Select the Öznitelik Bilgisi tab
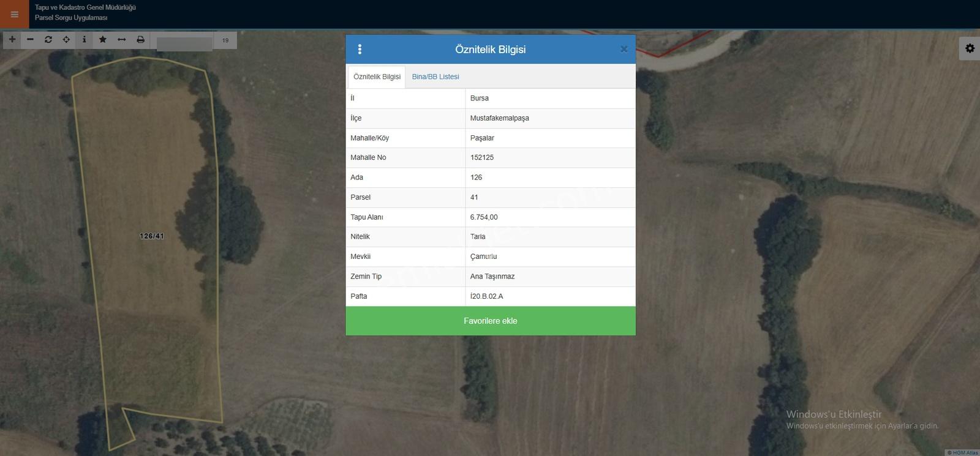 coord(377,77)
